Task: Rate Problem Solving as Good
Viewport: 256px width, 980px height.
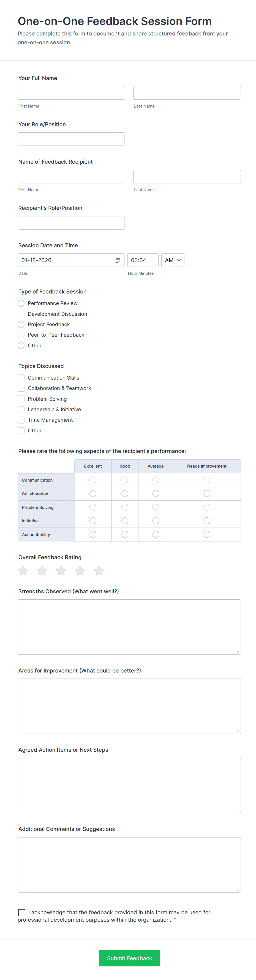Action: click(125, 507)
